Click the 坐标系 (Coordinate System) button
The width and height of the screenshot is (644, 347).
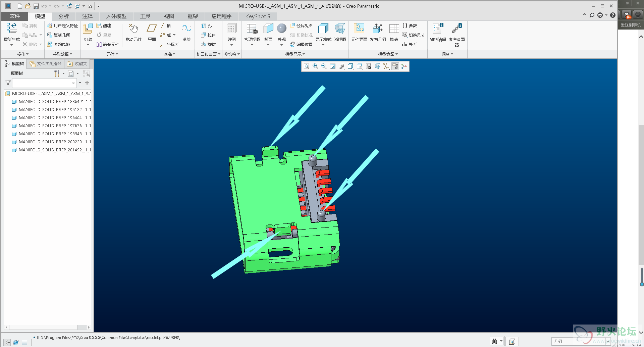[169, 44]
